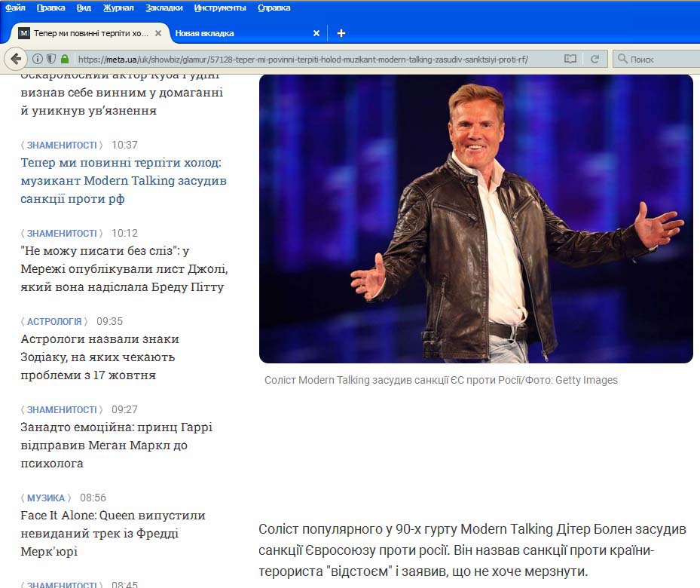Click the 09:27 timestamp
Viewport: 700px width, 588px height.
124,410
